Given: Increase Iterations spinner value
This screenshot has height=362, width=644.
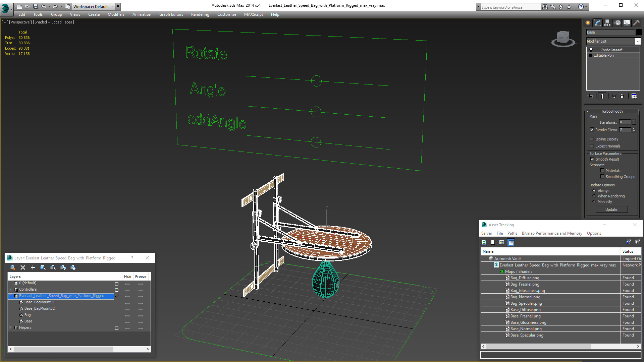Looking at the screenshot, I should pyautogui.click(x=634, y=121).
